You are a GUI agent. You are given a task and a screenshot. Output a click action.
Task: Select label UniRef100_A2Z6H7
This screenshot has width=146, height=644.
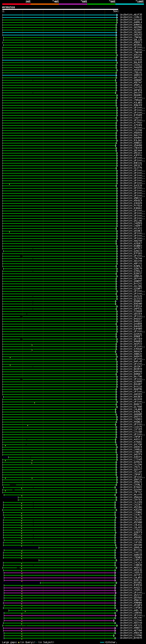[131, 30]
